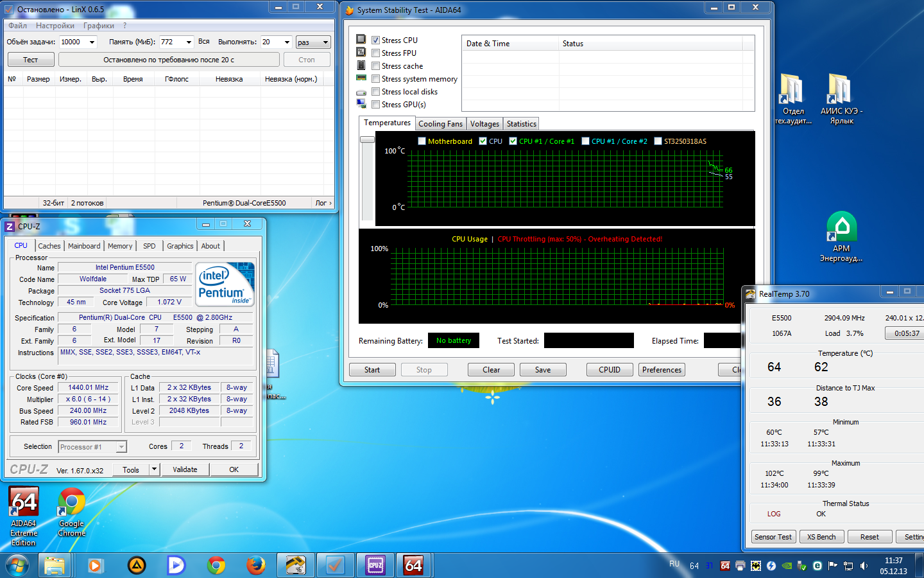The image size is (924, 578).
Task: Open the volume control in the tray
Action: click(x=864, y=566)
